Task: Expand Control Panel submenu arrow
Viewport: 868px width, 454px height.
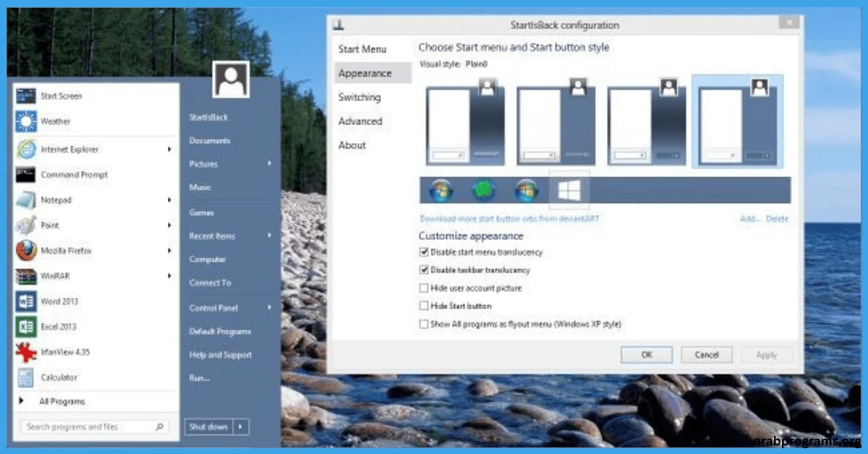Action: click(x=269, y=307)
